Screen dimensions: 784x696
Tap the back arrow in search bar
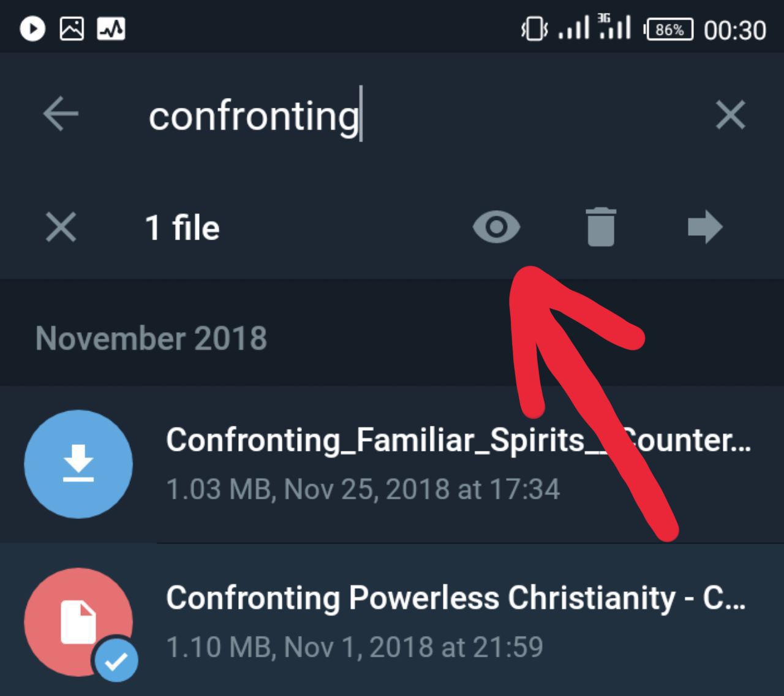(61, 114)
